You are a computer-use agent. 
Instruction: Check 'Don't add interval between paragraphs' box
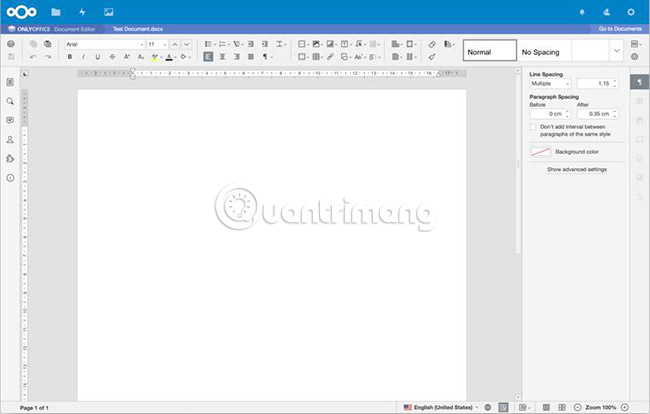pos(533,128)
